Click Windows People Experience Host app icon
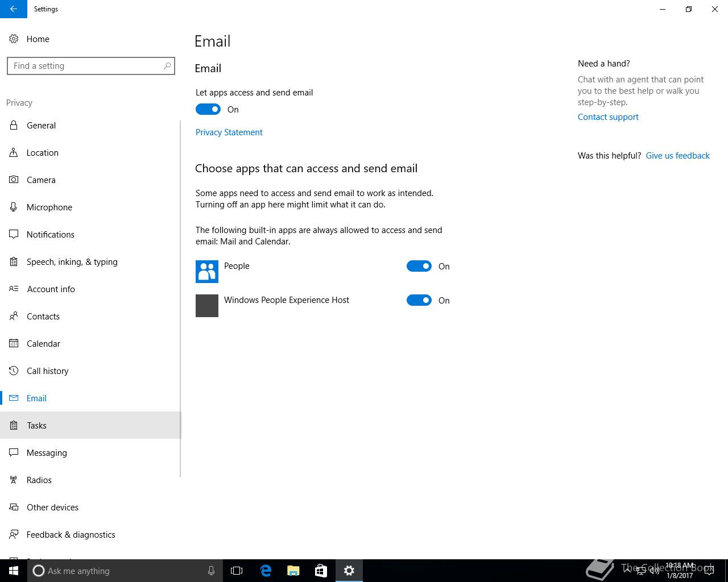The width and height of the screenshot is (728, 582). click(207, 306)
